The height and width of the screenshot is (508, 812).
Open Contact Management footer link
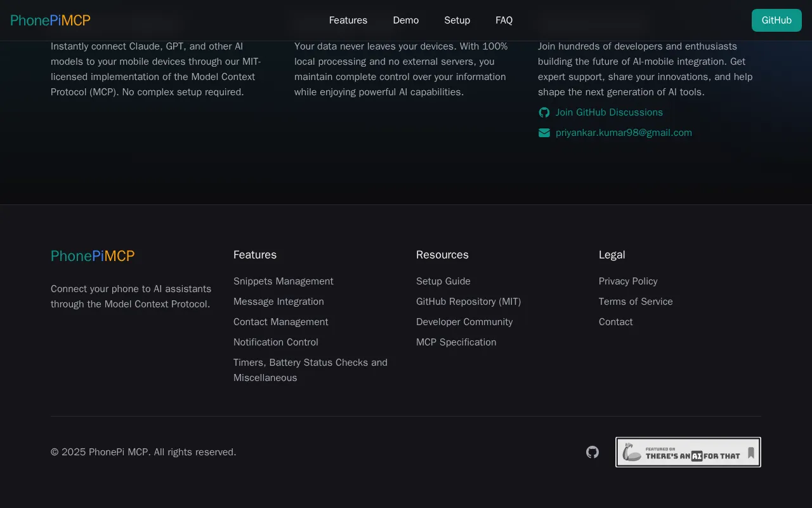click(x=281, y=322)
